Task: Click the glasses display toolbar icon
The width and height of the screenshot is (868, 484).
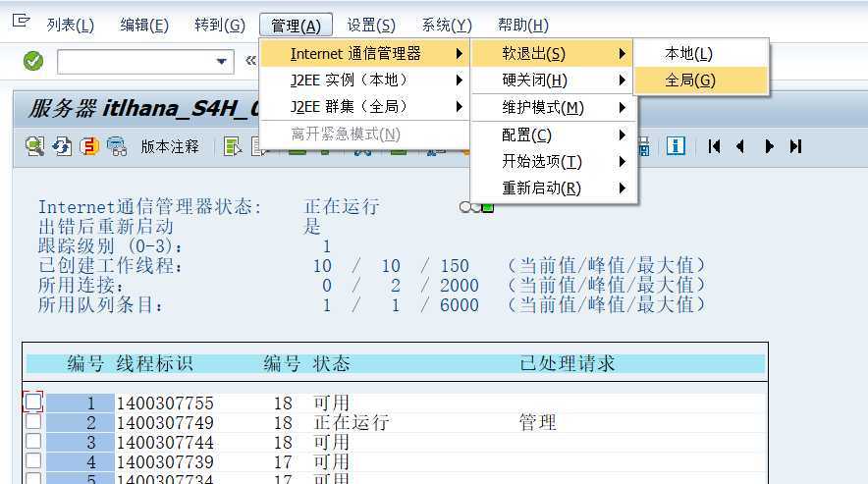Action: point(117,146)
